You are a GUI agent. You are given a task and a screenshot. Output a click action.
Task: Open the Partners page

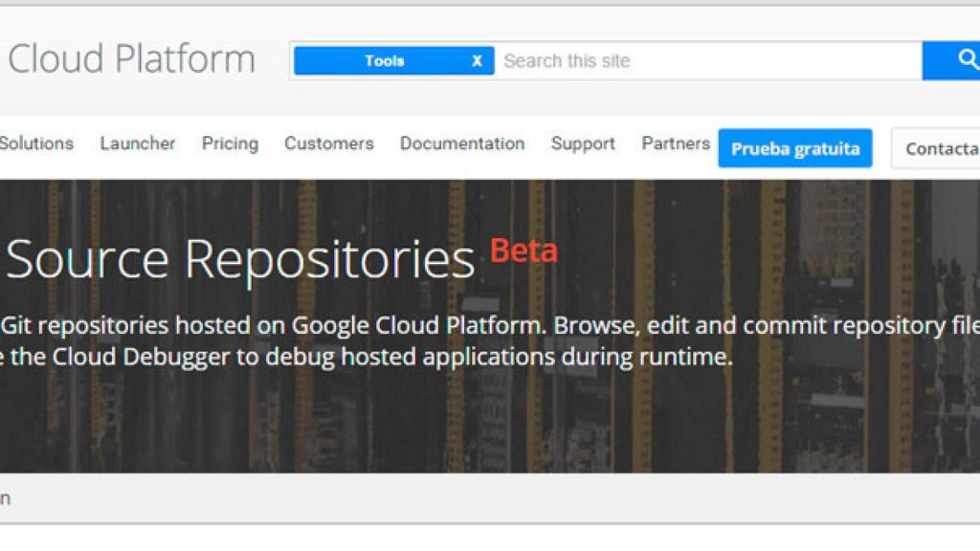[676, 143]
